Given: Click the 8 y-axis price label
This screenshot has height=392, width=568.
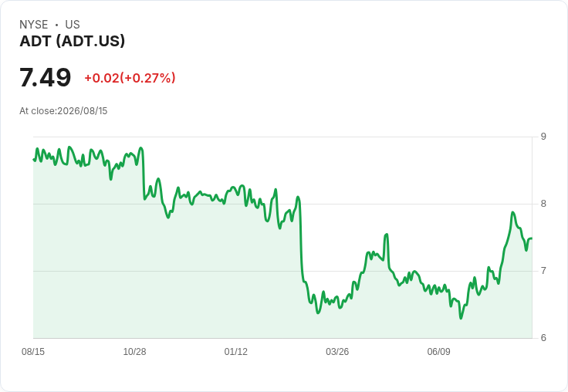Looking at the screenshot, I should click(543, 204).
